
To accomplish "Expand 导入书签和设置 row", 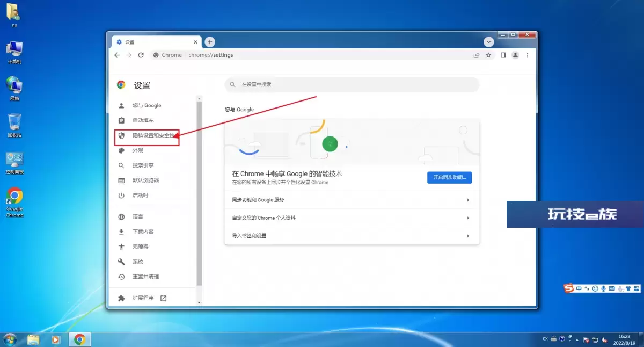I will click(352, 236).
